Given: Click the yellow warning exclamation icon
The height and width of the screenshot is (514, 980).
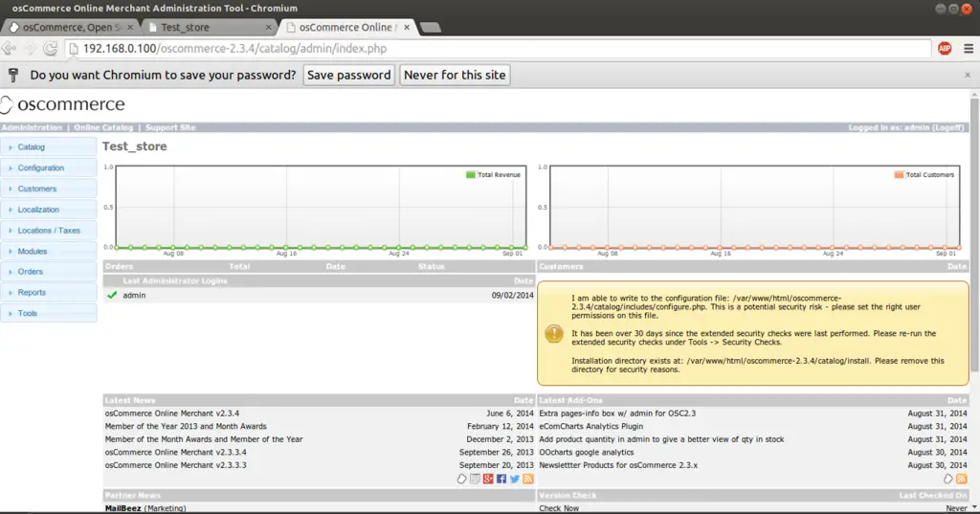Looking at the screenshot, I should pyautogui.click(x=554, y=333).
